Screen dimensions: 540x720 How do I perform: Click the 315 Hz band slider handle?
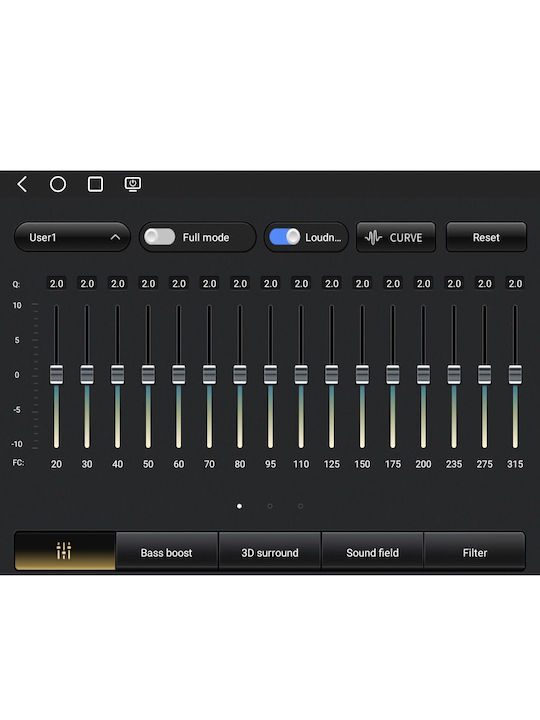tap(515, 375)
